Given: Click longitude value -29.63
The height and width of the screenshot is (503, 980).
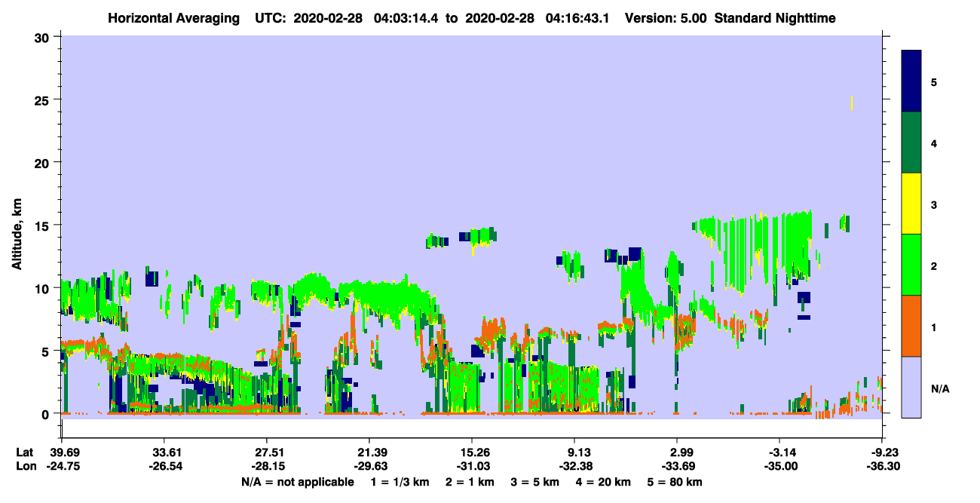Looking at the screenshot, I should point(369,466).
